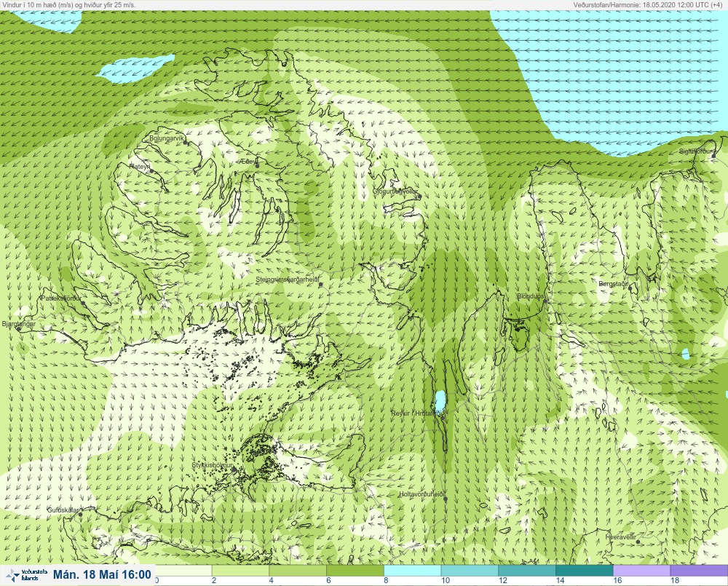Click the legend value 8
728x586 pixels.
coord(386,580)
